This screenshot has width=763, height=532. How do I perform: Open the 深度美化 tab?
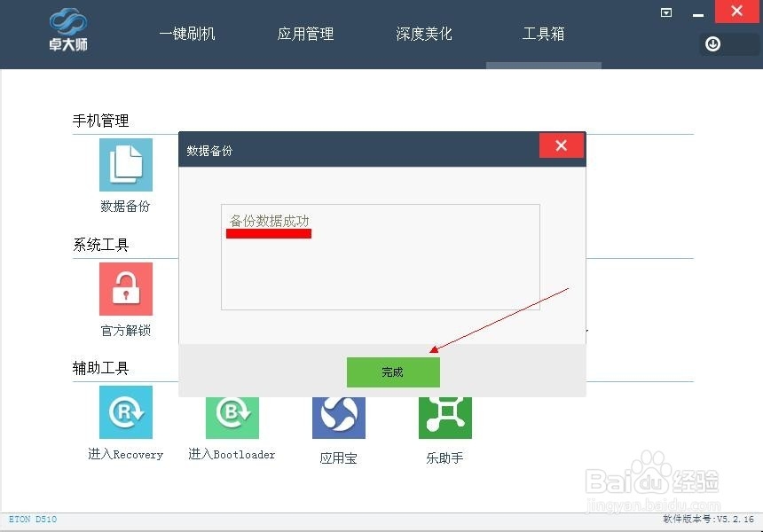click(423, 33)
